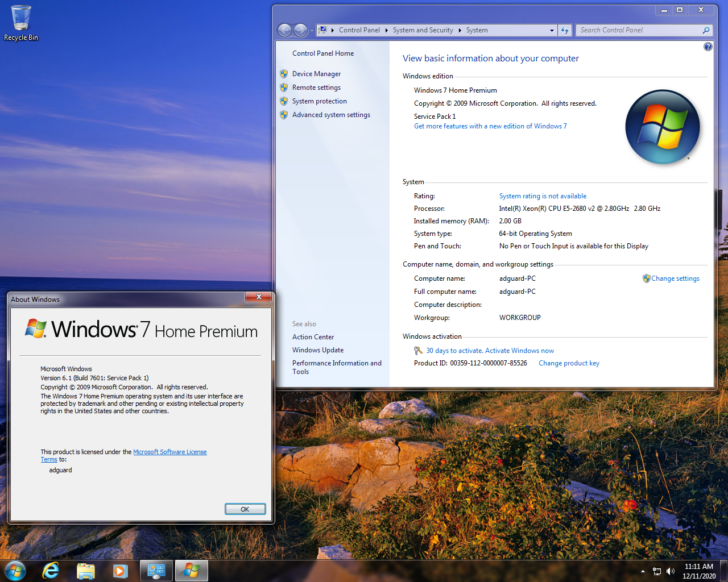Open the taskbar clock and date
The image size is (728, 582).
pyautogui.click(x=699, y=571)
